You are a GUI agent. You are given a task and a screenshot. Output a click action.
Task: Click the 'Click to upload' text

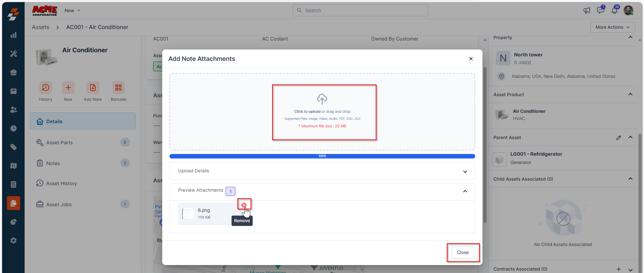307,111
